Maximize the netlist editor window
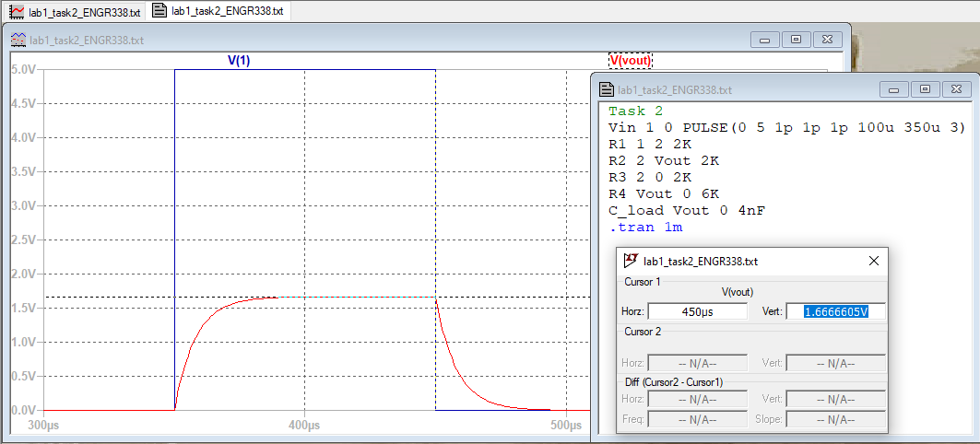This screenshot has width=980, height=444. [x=926, y=89]
